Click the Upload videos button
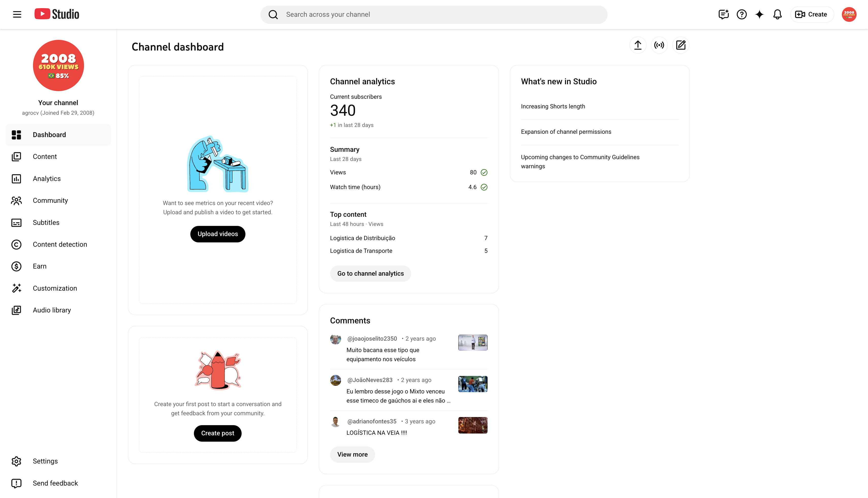 [218, 234]
